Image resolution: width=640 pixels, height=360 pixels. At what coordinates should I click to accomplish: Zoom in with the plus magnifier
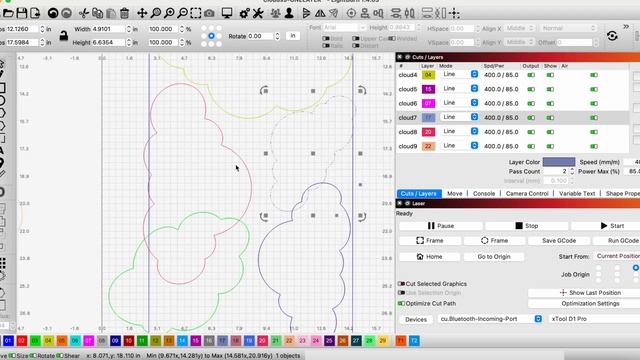(x=169, y=13)
